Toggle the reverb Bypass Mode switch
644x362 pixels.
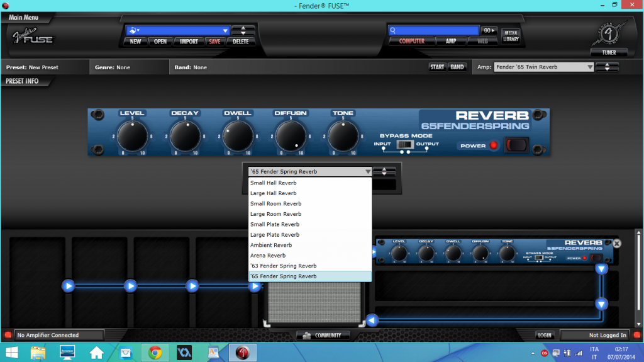click(404, 144)
